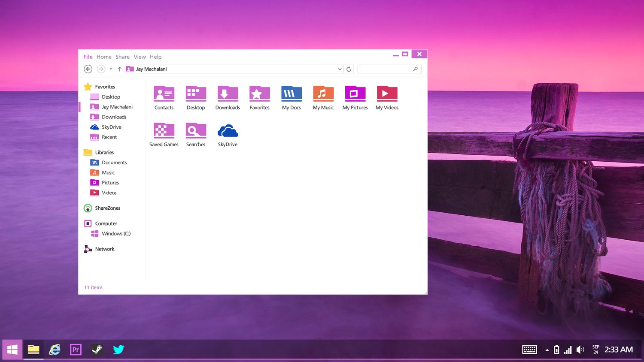This screenshot has height=362, width=644.
Task: Open Adobe Premiere from the taskbar
Action: tap(76, 350)
